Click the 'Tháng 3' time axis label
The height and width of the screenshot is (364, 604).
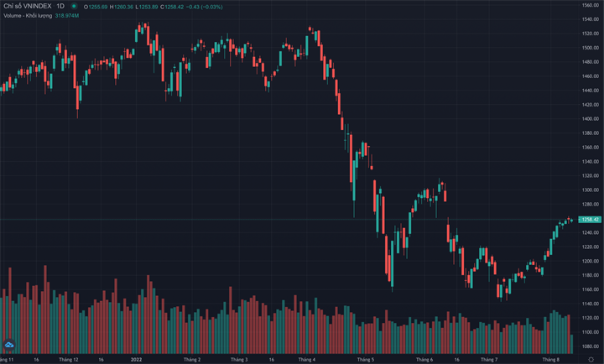[x=239, y=359]
